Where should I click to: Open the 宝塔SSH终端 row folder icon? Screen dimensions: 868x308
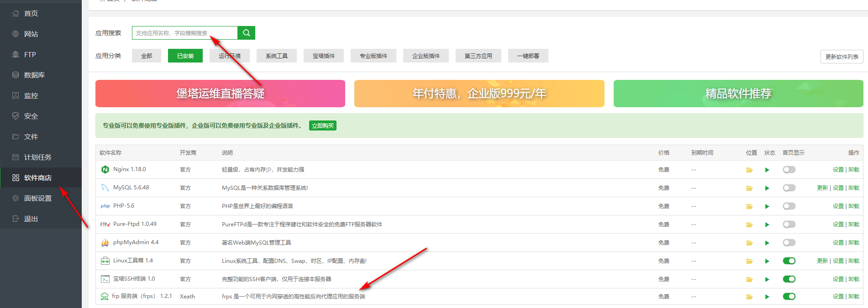pyautogui.click(x=749, y=279)
